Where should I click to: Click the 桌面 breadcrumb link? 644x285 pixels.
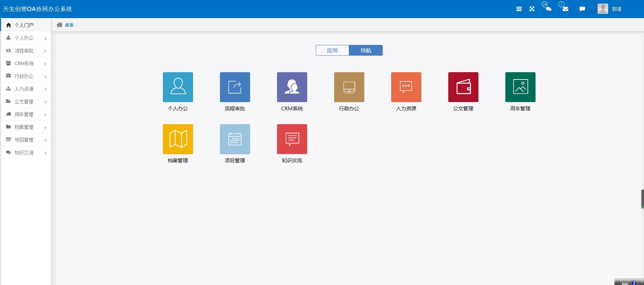[x=69, y=25]
